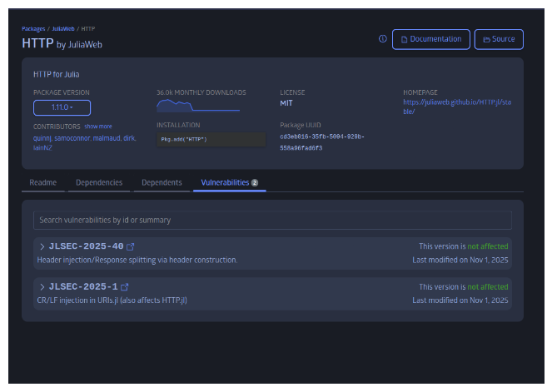The width and height of the screenshot is (552, 392).
Task: Open contributor samoconnor profile
Action: tap(72, 138)
